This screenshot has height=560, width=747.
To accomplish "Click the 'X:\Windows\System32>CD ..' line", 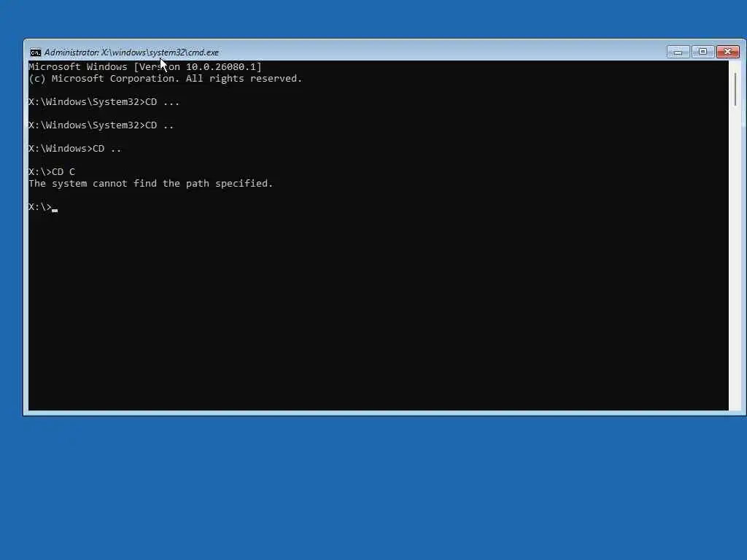I will [101, 125].
